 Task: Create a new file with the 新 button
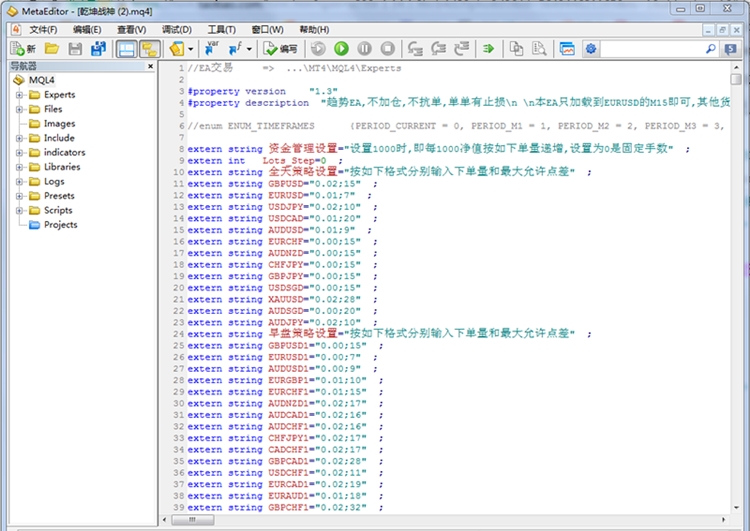(x=23, y=49)
